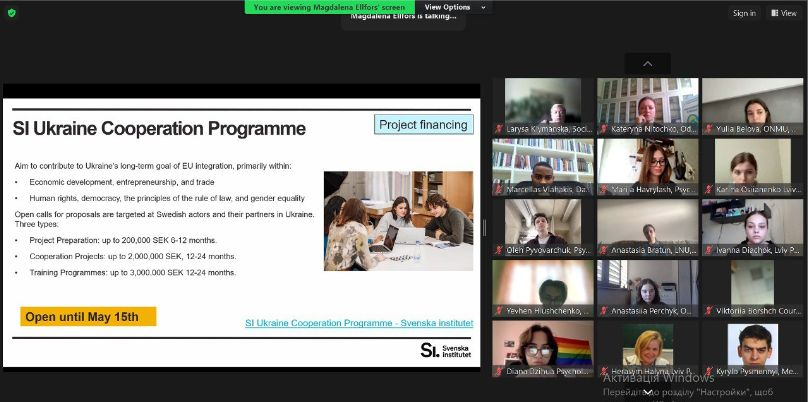Click Ivanna Diachok's muted microphone icon

point(709,250)
